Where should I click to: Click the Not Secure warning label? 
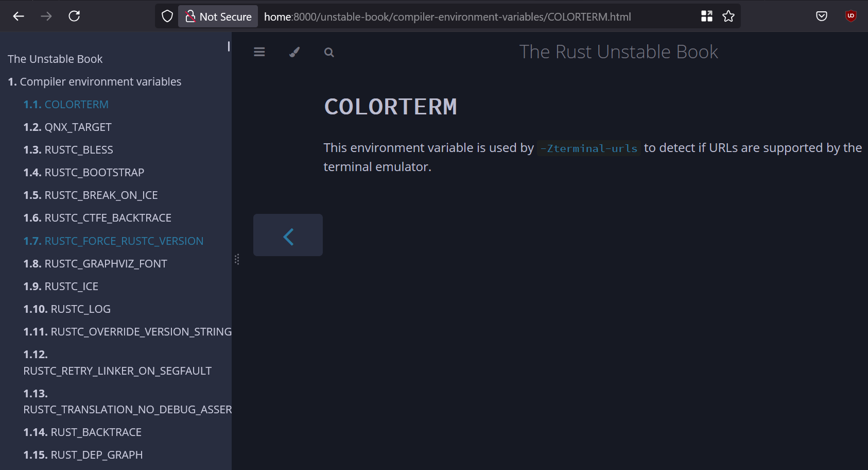click(218, 16)
